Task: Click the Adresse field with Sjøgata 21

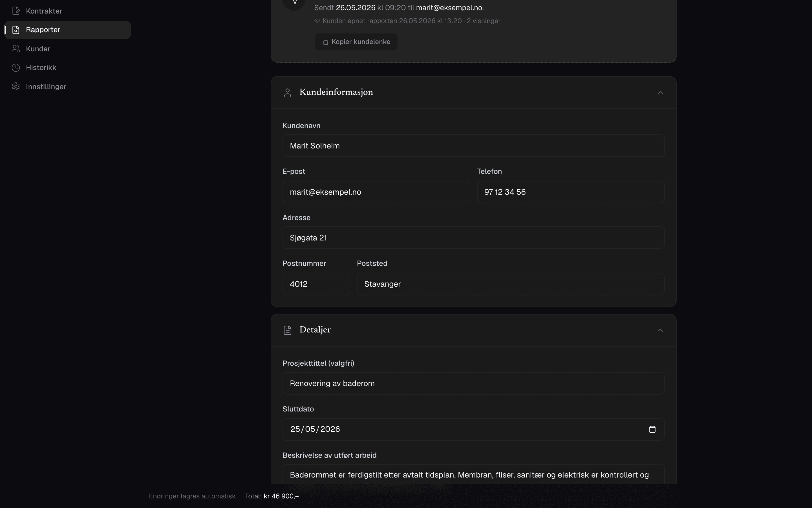Action: click(473, 238)
